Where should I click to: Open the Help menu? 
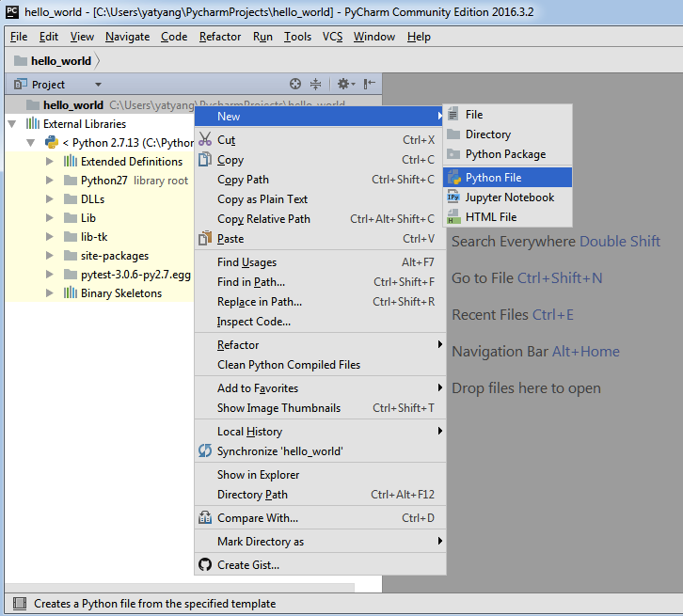pos(419,37)
